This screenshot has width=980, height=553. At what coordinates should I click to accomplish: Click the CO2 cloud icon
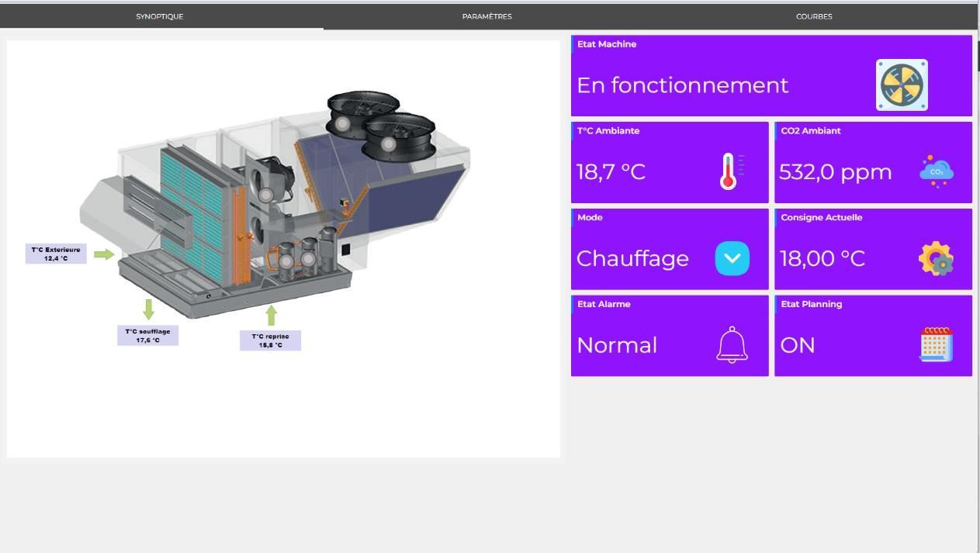(936, 171)
